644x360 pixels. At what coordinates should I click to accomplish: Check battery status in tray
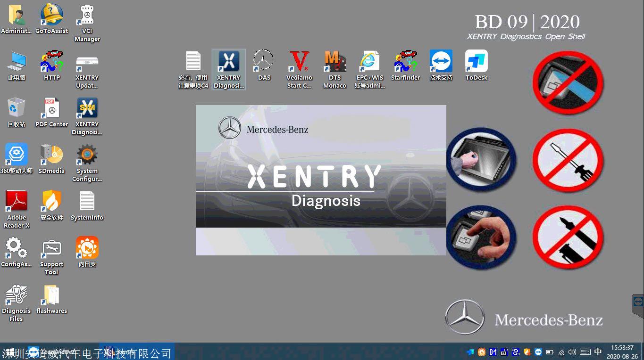tap(550, 352)
